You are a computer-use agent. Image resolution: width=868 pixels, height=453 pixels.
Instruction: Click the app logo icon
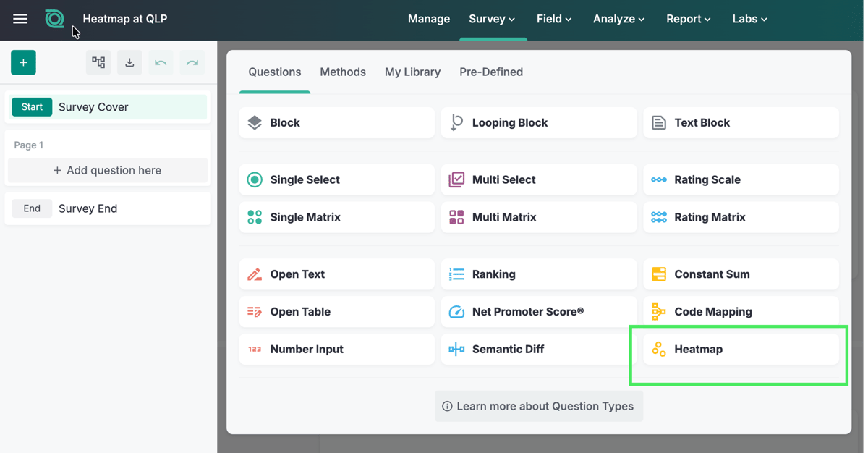(x=54, y=19)
